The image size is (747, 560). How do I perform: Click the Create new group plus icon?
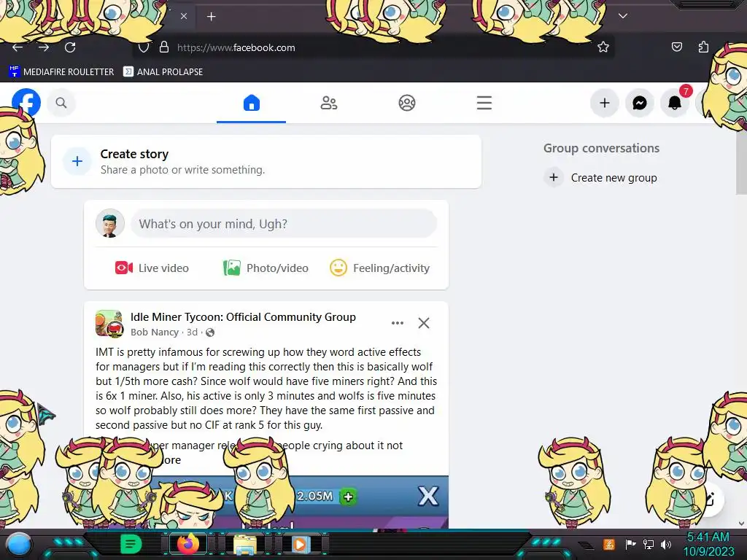554,178
